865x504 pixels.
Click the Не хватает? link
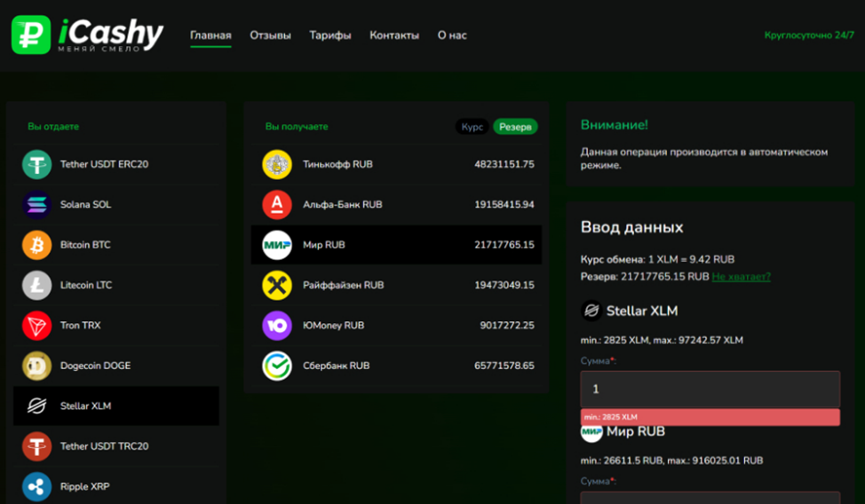[x=741, y=277]
